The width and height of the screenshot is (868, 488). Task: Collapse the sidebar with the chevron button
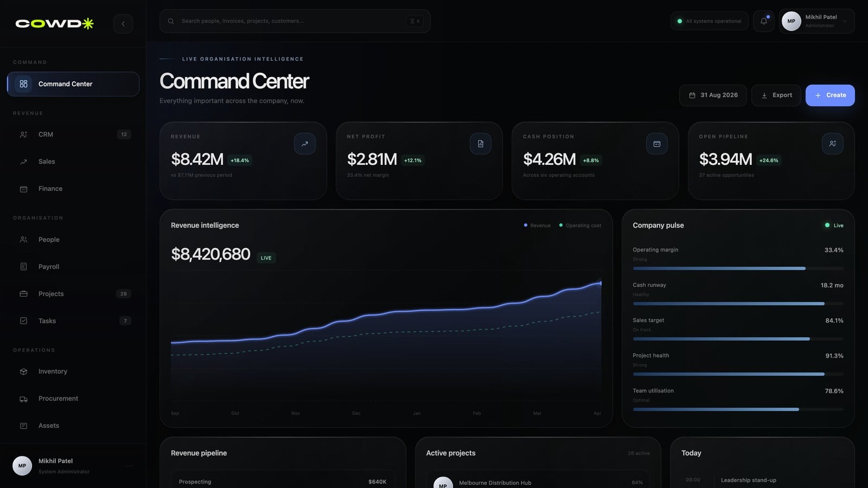[123, 24]
